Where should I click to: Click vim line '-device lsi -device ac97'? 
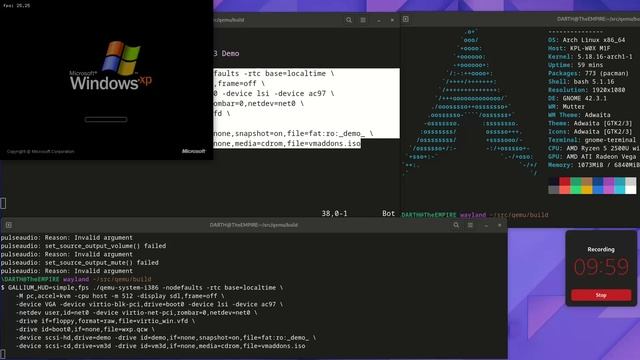(x=274, y=93)
